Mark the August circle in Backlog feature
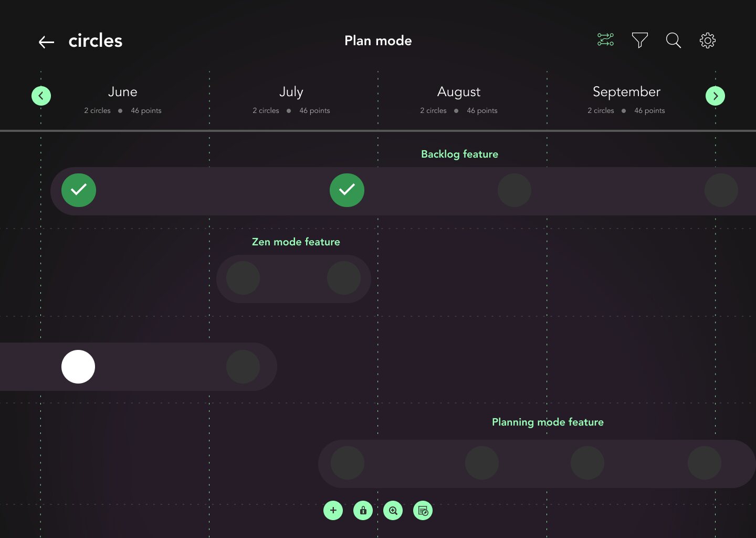Image resolution: width=756 pixels, height=538 pixels. click(x=514, y=190)
